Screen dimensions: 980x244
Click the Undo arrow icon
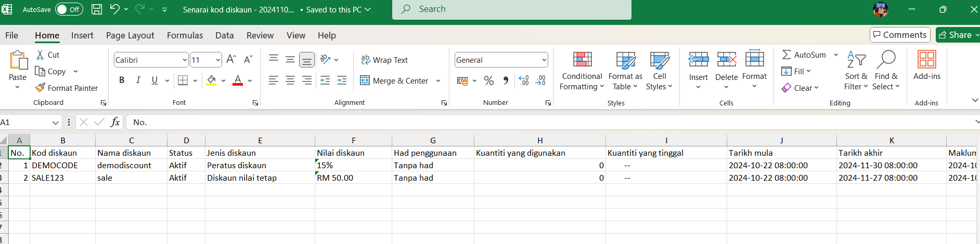pos(114,9)
